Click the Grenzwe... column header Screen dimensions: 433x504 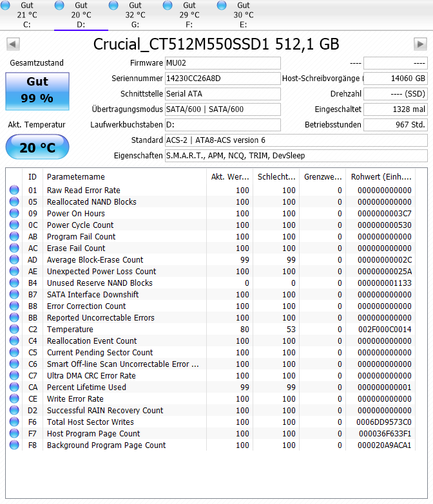(x=323, y=177)
